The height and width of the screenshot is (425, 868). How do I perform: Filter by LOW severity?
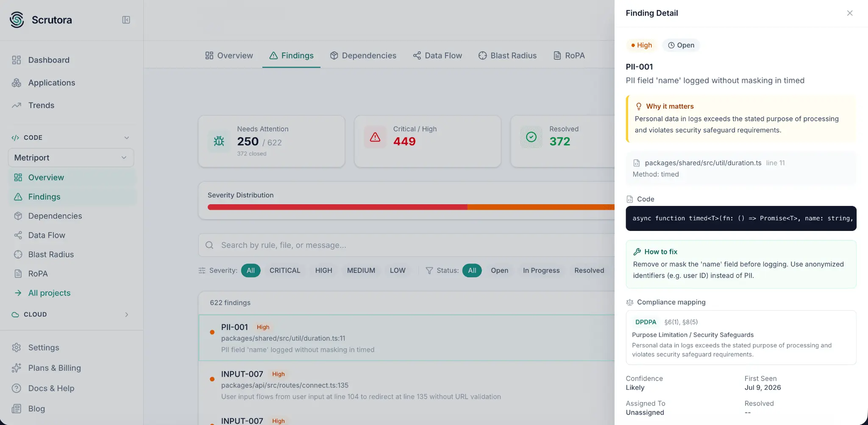point(398,270)
